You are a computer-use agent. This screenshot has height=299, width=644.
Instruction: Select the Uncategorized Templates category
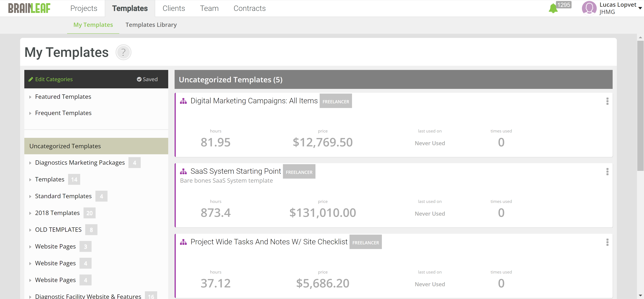point(96,146)
